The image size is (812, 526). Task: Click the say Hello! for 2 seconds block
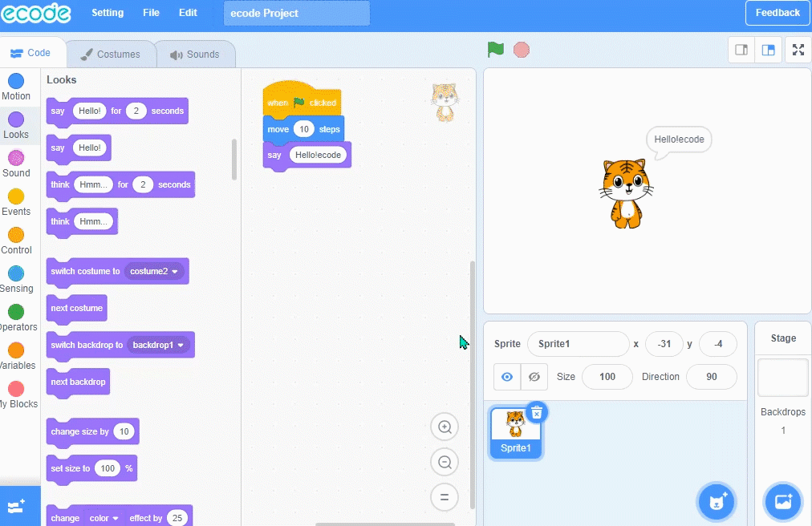pos(117,111)
